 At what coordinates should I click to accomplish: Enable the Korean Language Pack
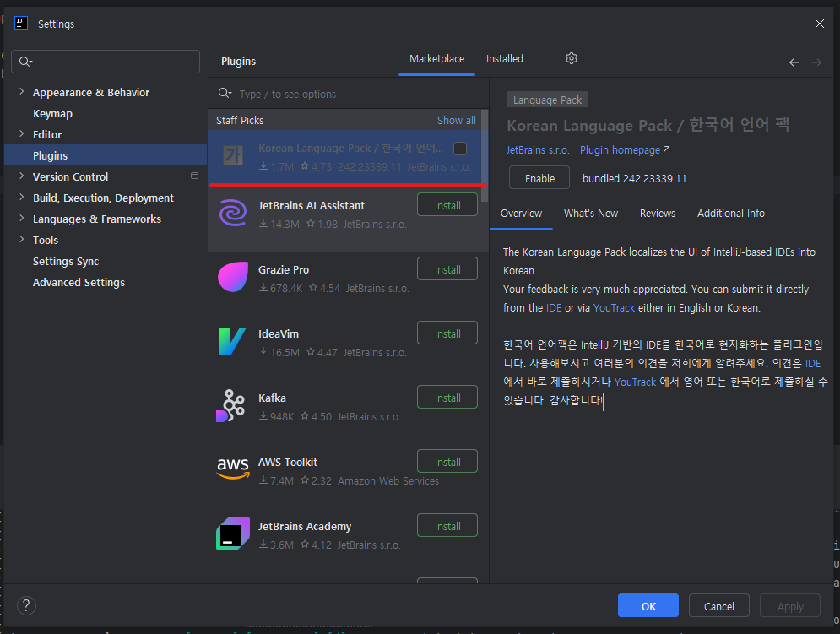[x=539, y=178]
